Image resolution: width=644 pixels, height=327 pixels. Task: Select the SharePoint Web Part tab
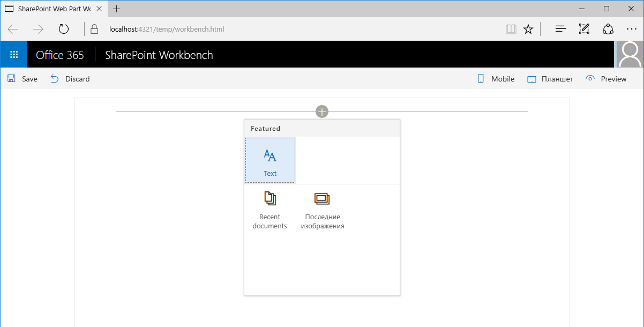tap(54, 9)
